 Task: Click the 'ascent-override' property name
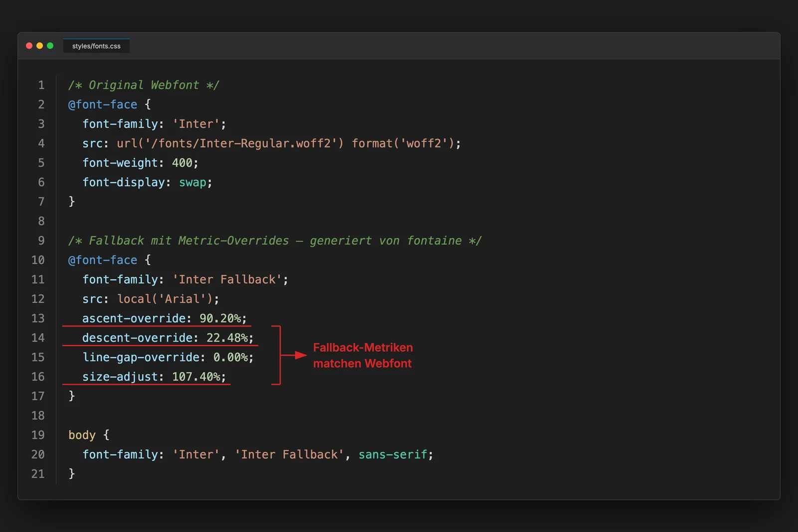134,319
